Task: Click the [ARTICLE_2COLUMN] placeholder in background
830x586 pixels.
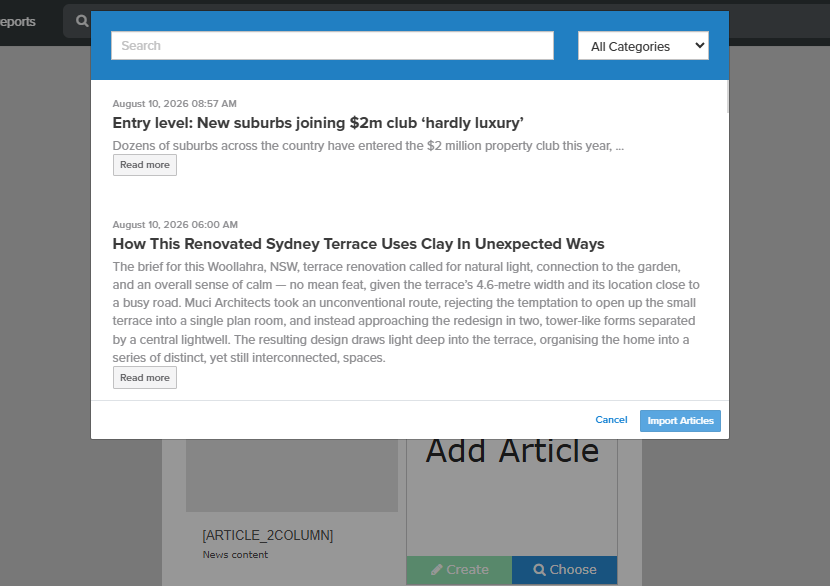Action: pos(267,536)
